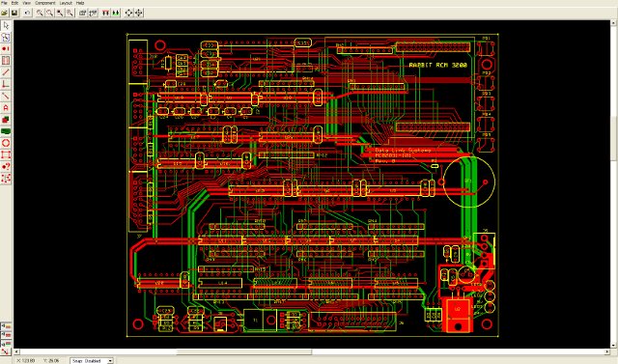Open the Snap Disabled dropdown
Image resolution: width=618 pixels, height=364 pixels.
92,360
